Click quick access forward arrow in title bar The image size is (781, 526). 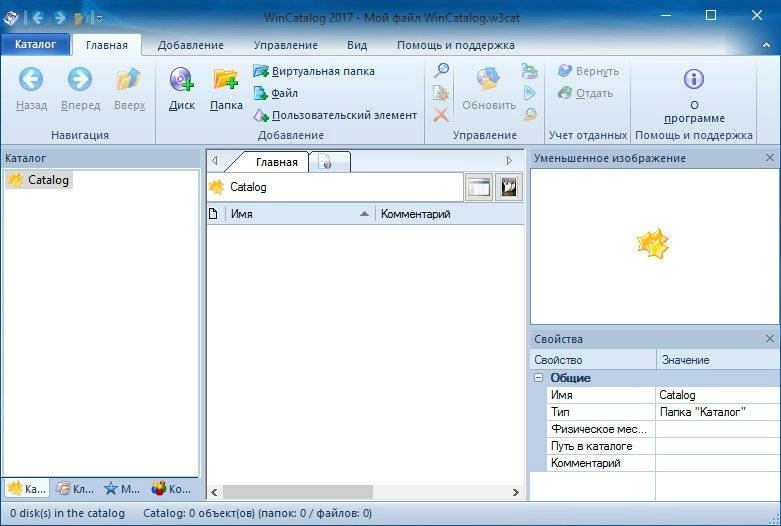coord(60,18)
